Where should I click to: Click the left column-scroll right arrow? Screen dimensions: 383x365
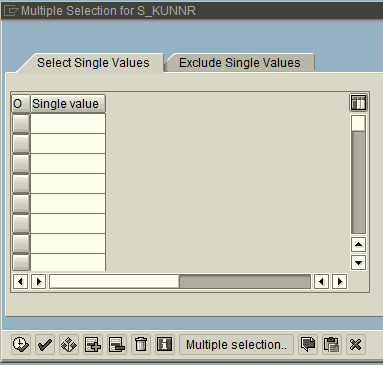[38, 282]
